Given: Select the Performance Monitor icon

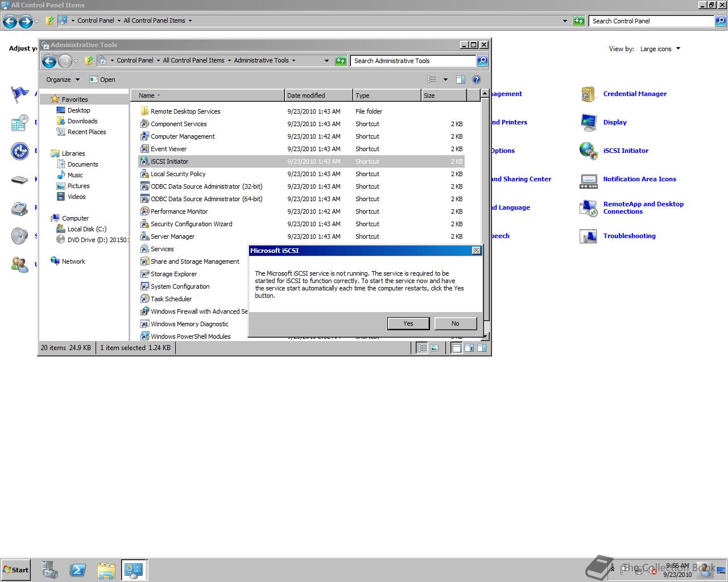Looking at the screenshot, I should click(144, 211).
